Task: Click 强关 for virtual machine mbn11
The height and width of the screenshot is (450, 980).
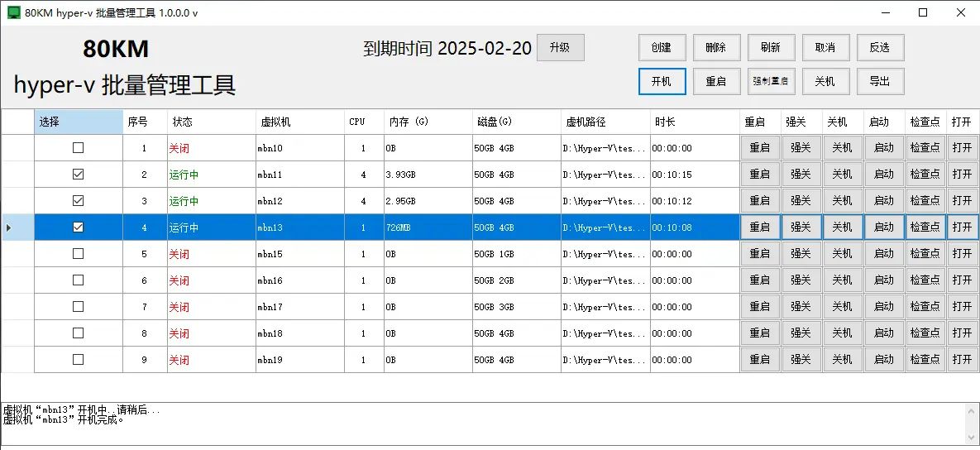Action: click(x=801, y=175)
